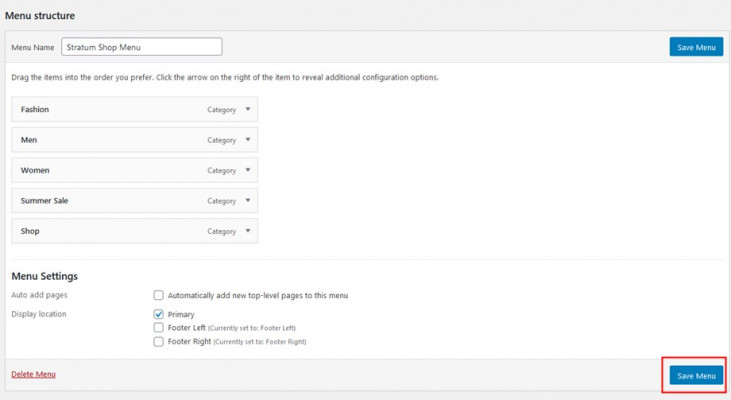Focus the Menu Name text field

(141, 47)
